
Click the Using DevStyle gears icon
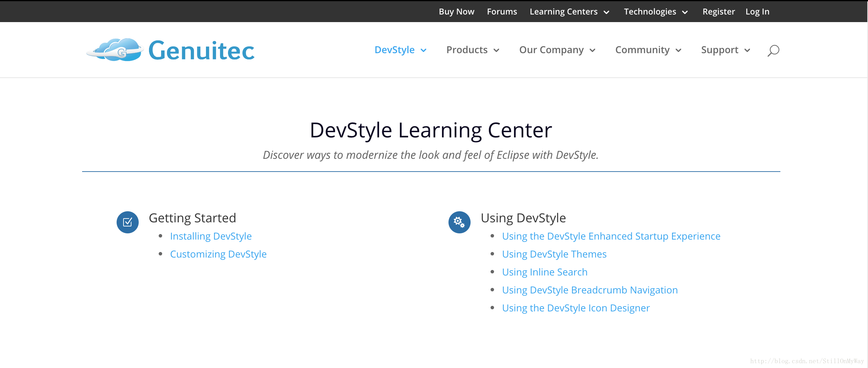pyautogui.click(x=460, y=222)
